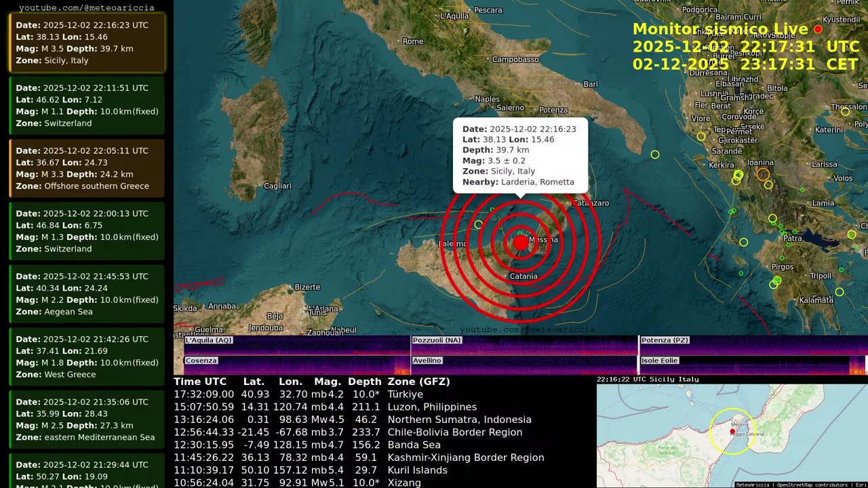Click the red live indicator dot
The height and width of the screenshot is (488, 868).
pyautogui.click(x=818, y=29)
